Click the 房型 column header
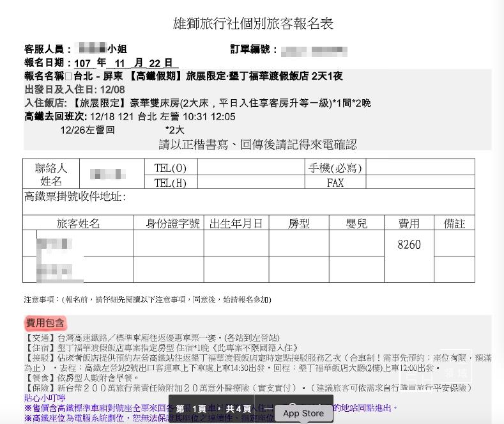 click(298, 223)
